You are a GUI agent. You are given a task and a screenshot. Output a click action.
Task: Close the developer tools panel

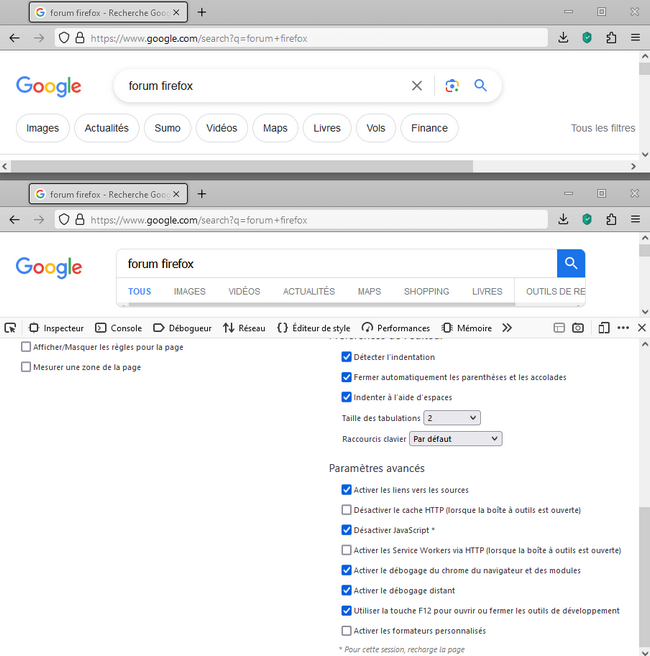[642, 328]
